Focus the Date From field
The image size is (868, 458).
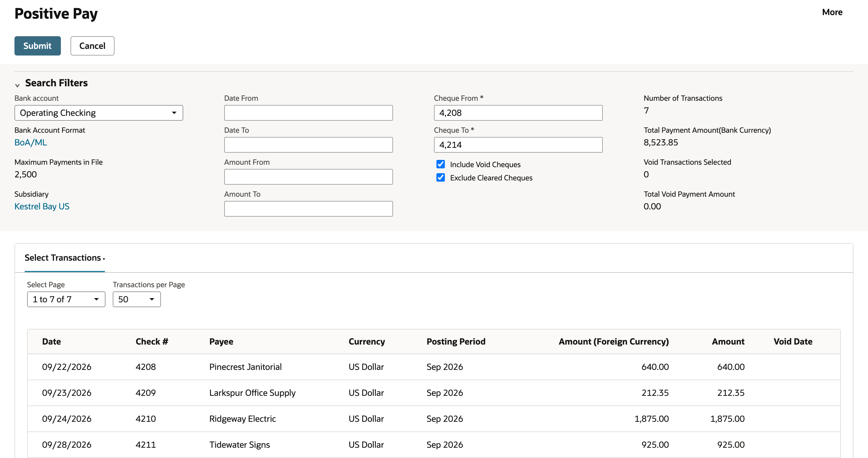pyautogui.click(x=308, y=113)
